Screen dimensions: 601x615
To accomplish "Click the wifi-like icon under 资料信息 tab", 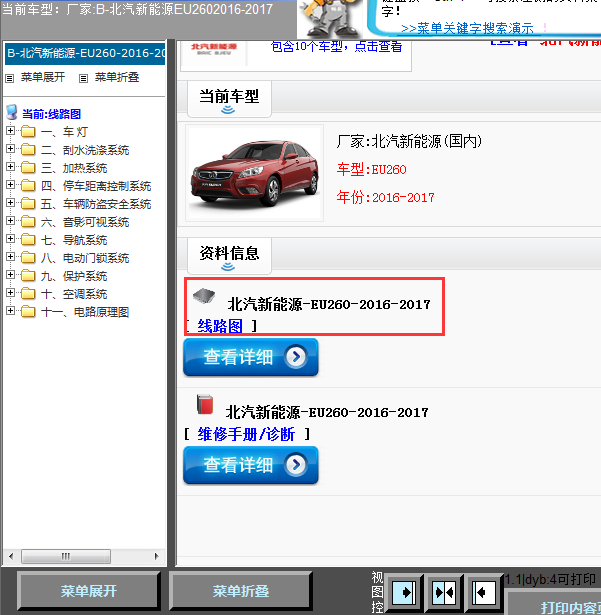I will coord(228,267).
